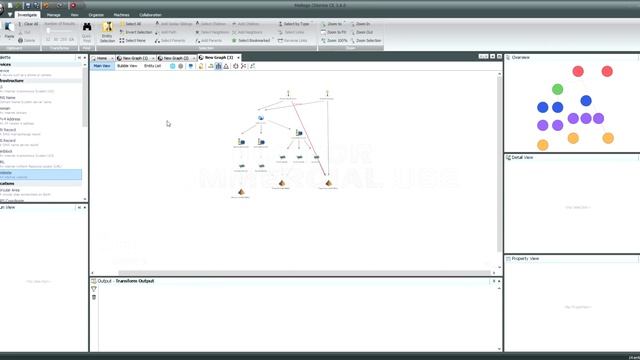Click Add Parents in the ribbon
Screen dimensions: 640x360
(x=209, y=40)
